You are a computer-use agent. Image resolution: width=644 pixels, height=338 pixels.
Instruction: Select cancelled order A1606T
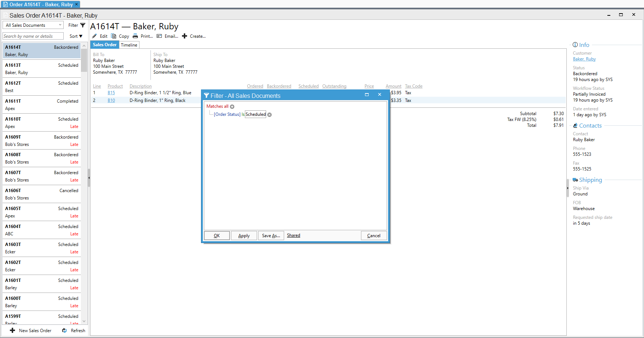[x=42, y=194]
